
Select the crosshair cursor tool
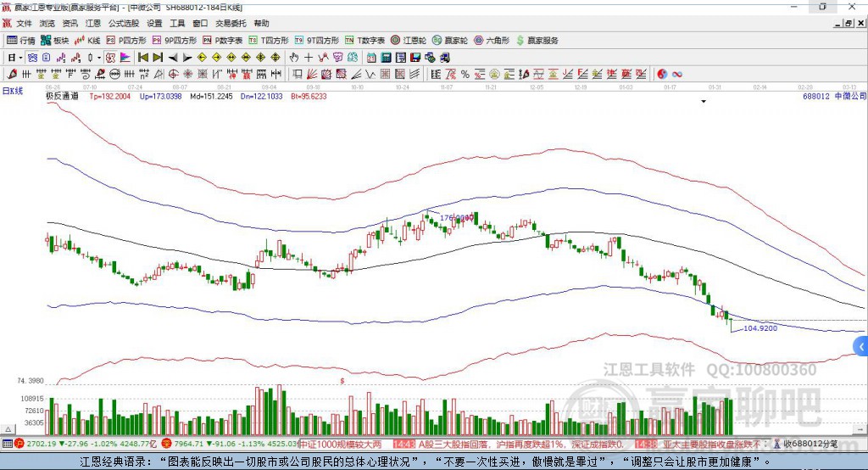pos(309,58)
